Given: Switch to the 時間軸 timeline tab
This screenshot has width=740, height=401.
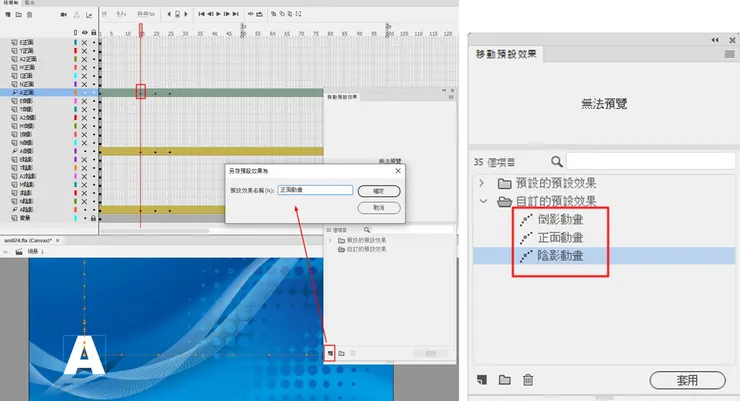Looking at the screenshot, I should coord(10,2).
